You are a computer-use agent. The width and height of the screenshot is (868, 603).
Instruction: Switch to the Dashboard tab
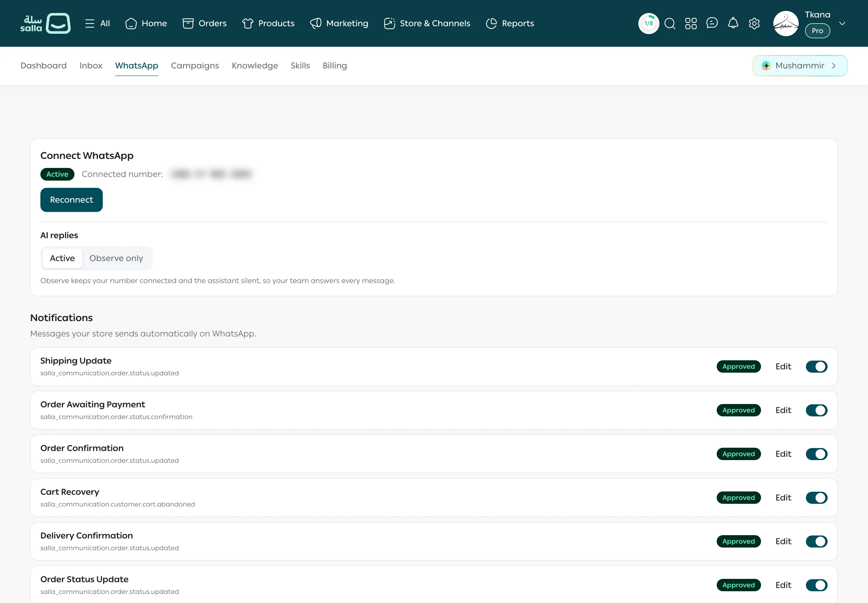[43, 66]
